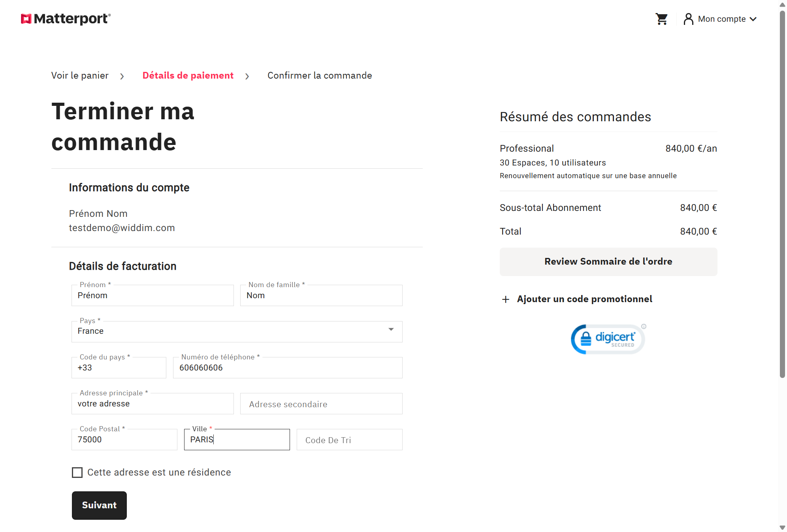Click the scrollbar down arrow

(x=782, y=528)
